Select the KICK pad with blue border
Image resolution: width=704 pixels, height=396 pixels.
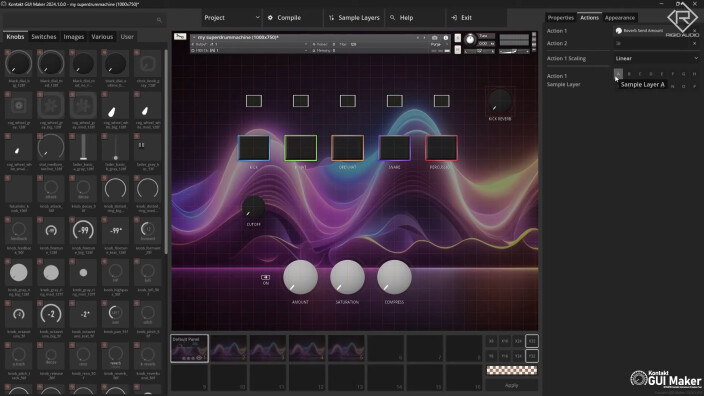pyautogui.click(x=254, y=148)
